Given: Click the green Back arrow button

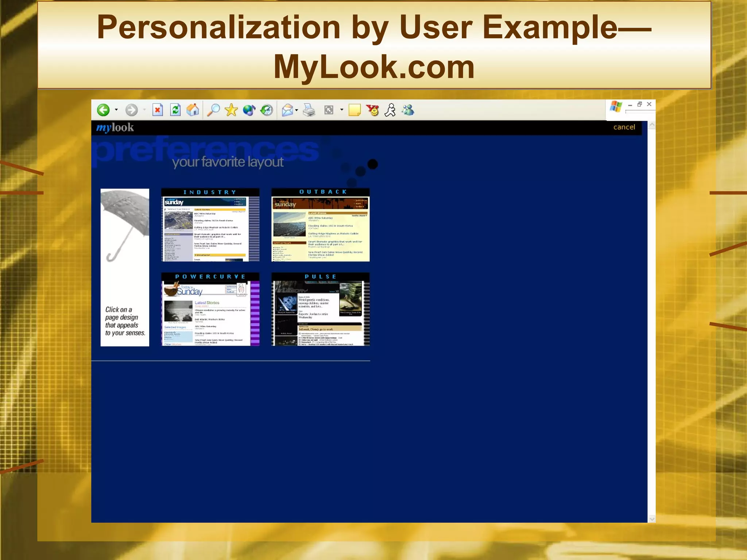Looking at the screenshot, I should pyautogui.click(x=103, y=110).
